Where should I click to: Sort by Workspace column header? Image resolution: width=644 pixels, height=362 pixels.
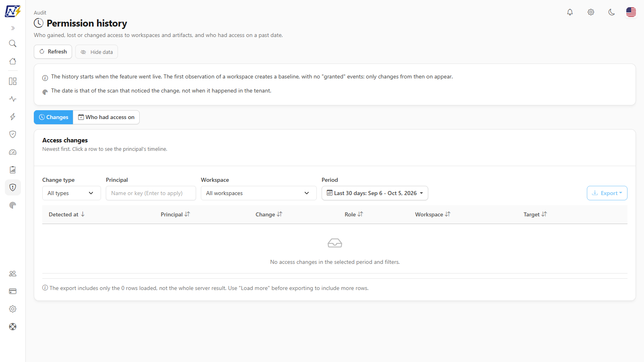click(433, 214)
